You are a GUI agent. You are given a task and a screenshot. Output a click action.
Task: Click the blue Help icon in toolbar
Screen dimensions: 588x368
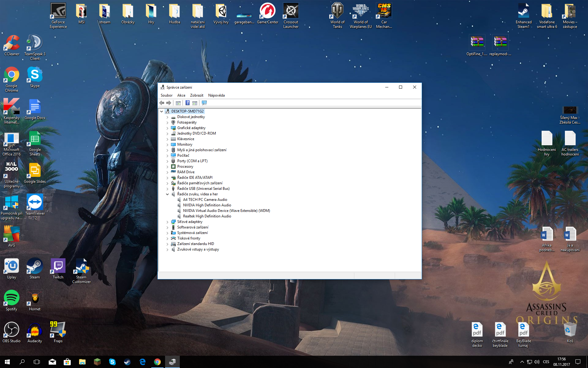(187, 103)
